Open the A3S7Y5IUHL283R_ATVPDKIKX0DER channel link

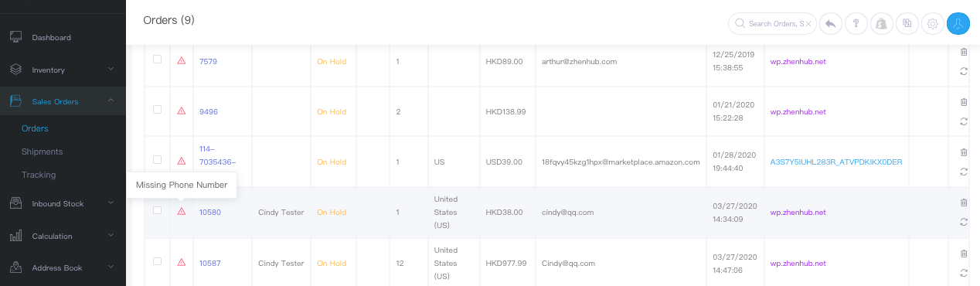836,162
